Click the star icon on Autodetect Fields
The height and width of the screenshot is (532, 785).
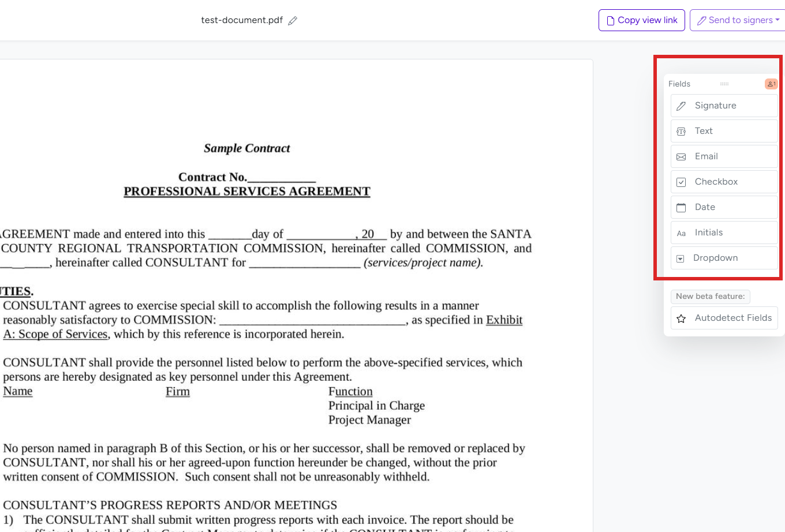point(681,318)
